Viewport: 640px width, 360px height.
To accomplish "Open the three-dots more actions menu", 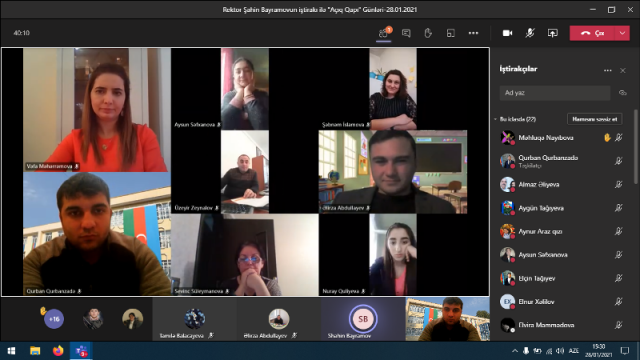I will (x=473, y=33).
